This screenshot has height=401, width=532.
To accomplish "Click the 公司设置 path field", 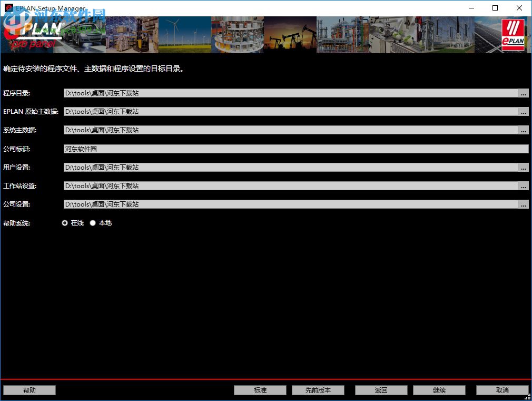I will 291,204.
